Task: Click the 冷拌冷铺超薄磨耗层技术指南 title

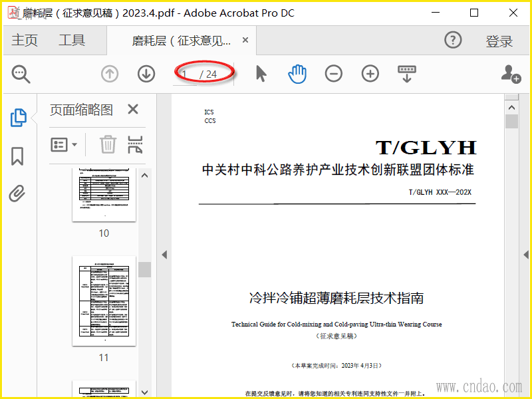Action: pos(336,298)
